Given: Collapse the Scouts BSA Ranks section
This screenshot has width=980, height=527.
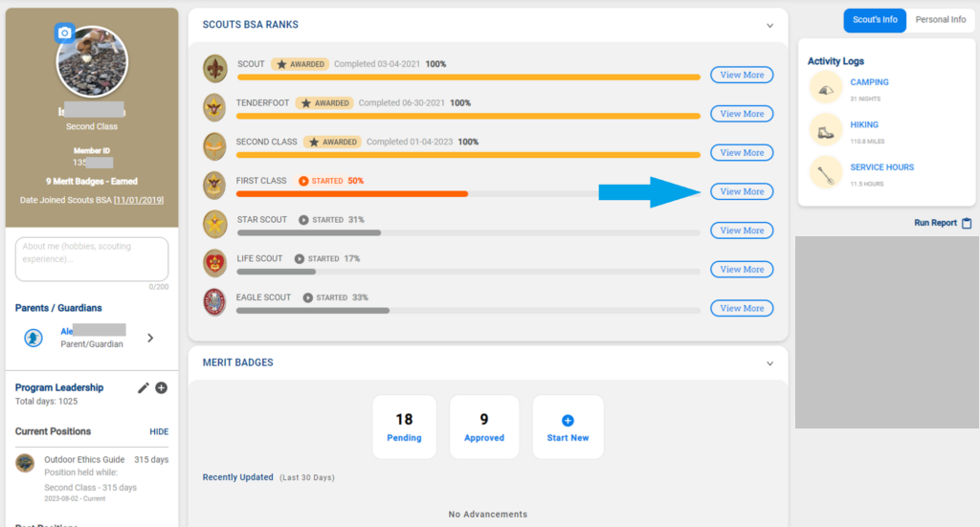Looking at the screenshot, I should click(x=769, y=26).
